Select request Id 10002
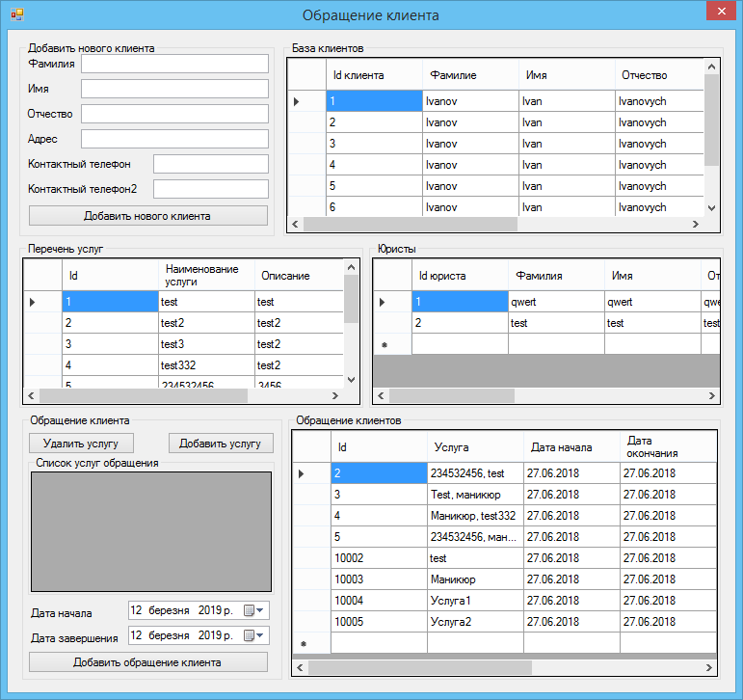 (379, 558)
